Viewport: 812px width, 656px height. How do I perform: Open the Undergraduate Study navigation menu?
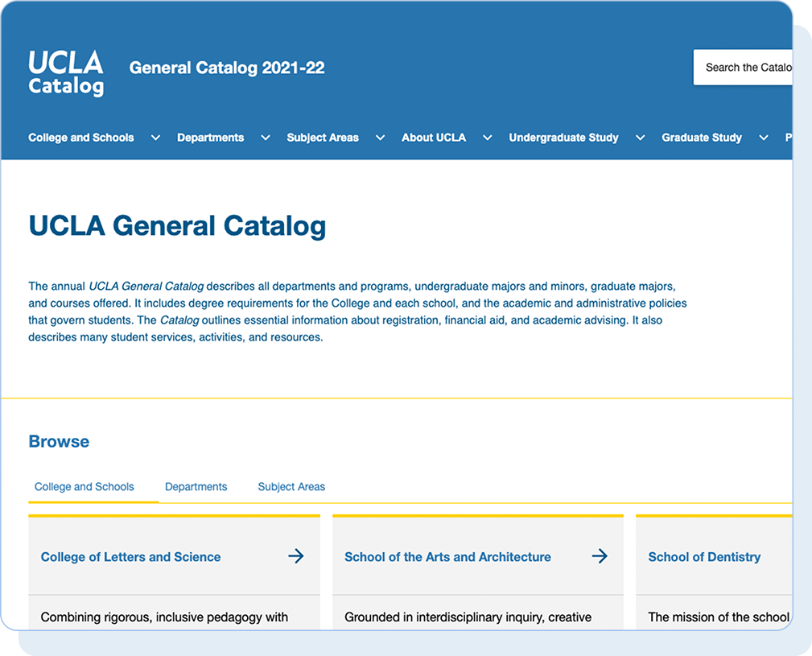tap(563, 138)
